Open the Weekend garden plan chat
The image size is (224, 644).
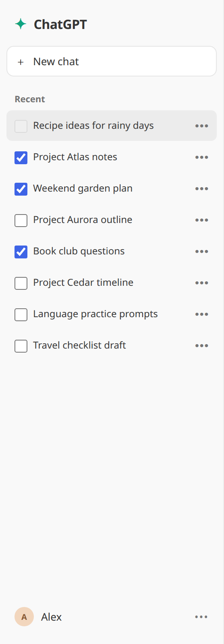click(x=112, y=188)
